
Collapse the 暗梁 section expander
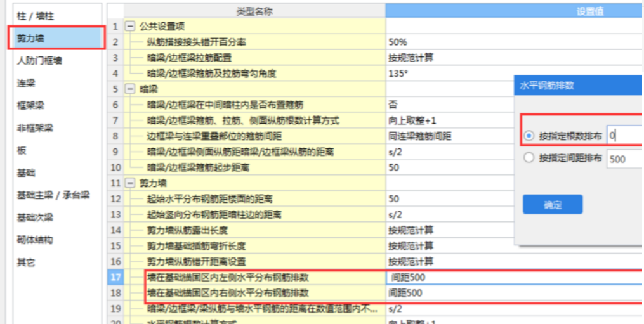click(x=130, y=89)
